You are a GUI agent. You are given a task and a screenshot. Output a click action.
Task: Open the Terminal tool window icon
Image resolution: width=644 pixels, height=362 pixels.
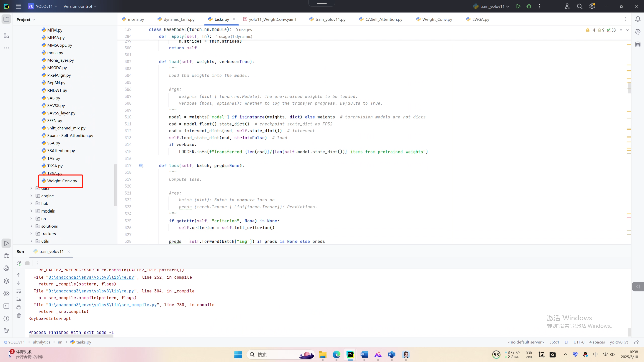(6, 306)
